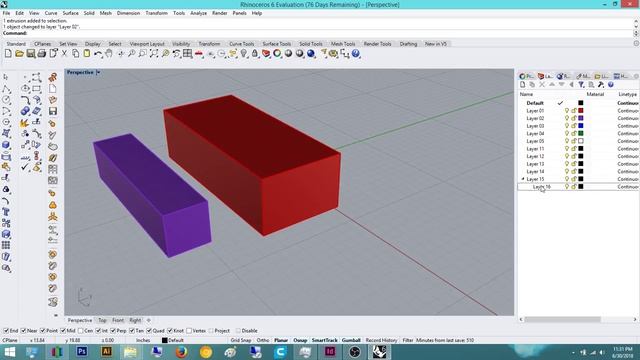Click the hammer Tools icon in Layers panel
640x360 pixels.
tap(601, 84)
